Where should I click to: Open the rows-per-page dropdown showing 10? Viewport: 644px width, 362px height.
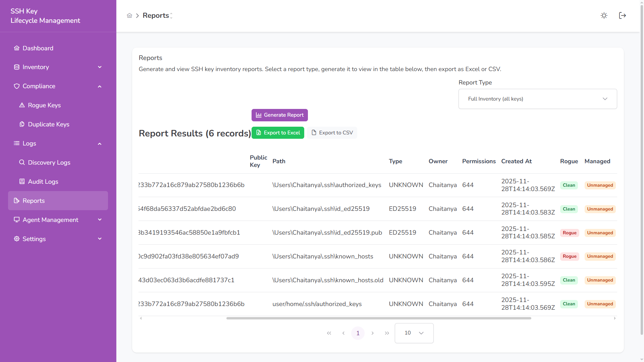coord(414,333)
